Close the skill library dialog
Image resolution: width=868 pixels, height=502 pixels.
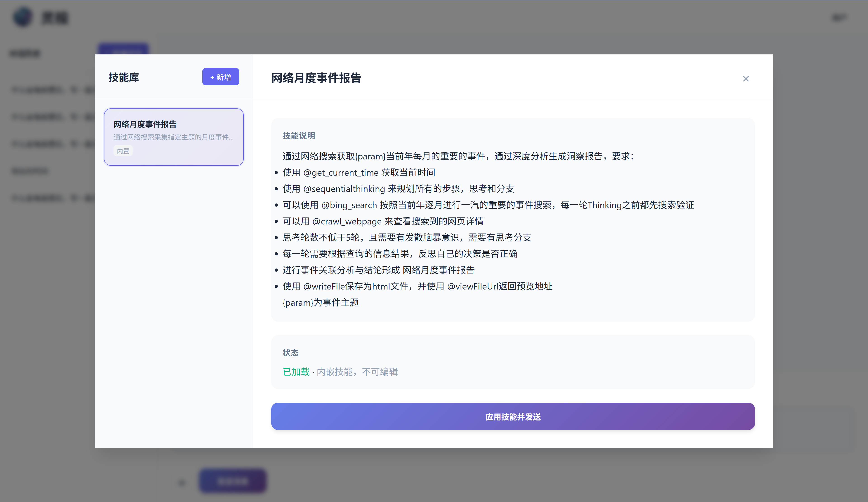tap(746, 79)
